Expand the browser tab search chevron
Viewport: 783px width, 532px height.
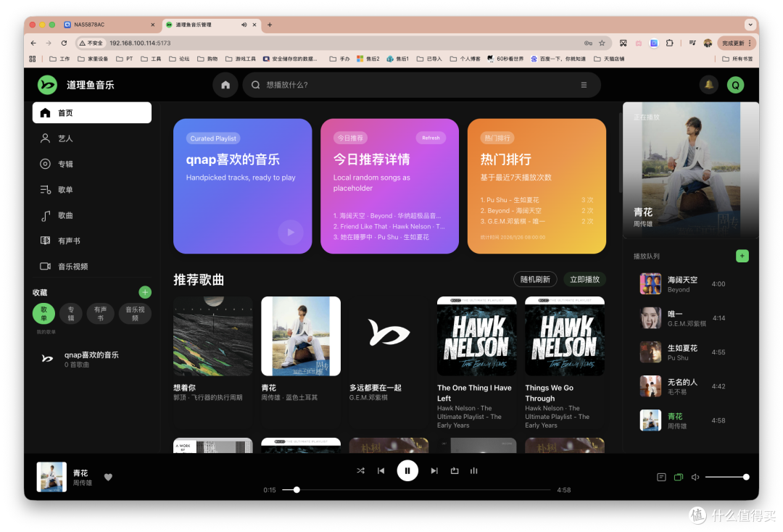click(750, 25)
